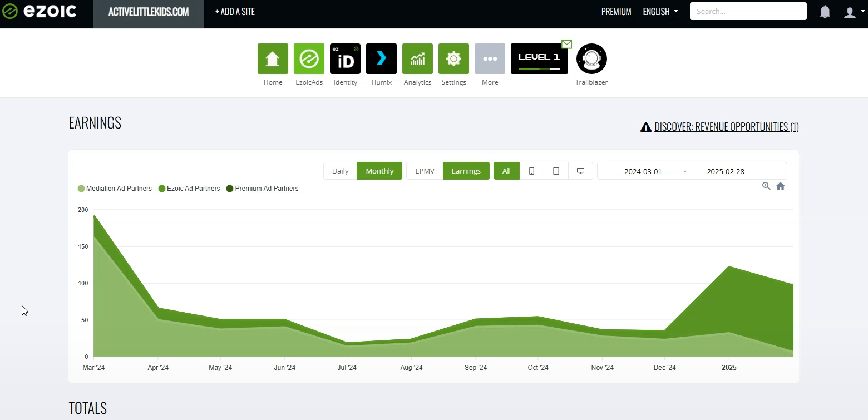Filter by mobile phone device icon
Image resolution: width=868 pixels, height=420 pixels.
[x=531, y=171]
